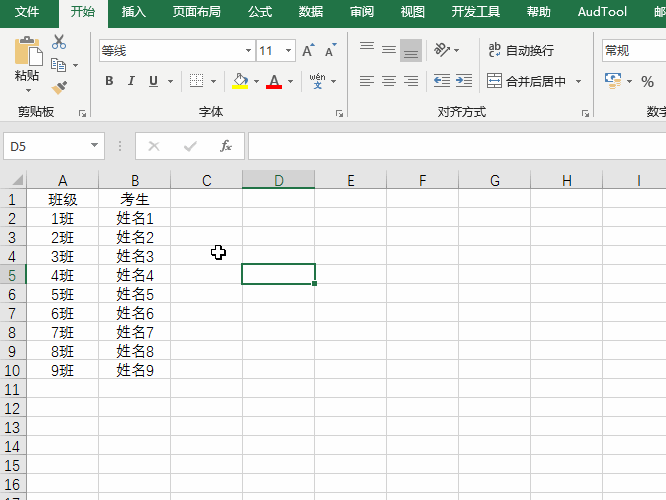Click formula bar confirm checkmark

[190, 146]
